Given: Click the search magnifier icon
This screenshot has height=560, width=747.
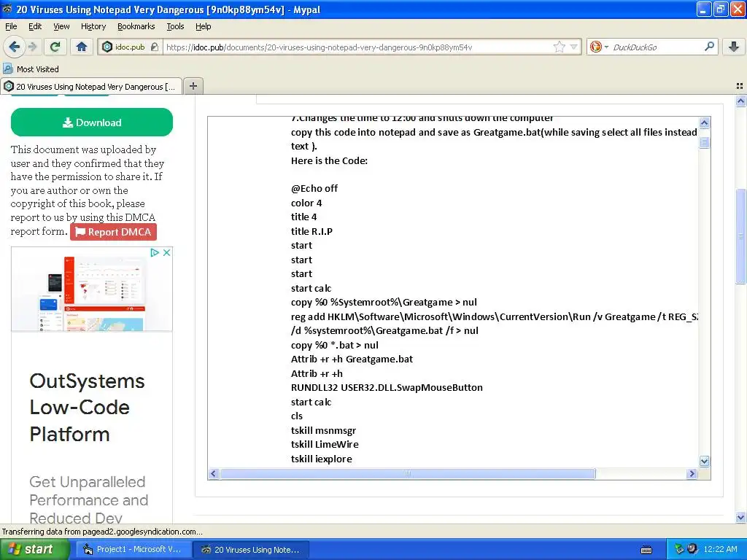Looking at the screenshot, I should point(709,47).
